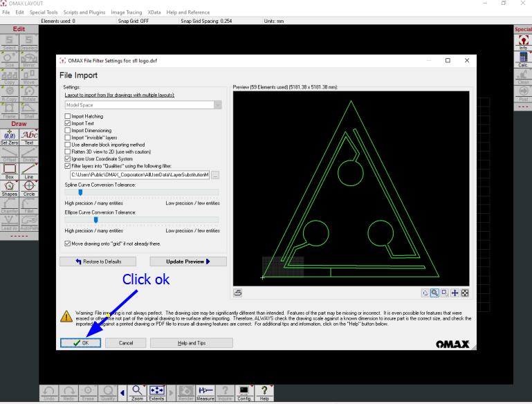The image size is (532, 404).
Task: Click the Info tool in Special panel
Action: (523, 42)
